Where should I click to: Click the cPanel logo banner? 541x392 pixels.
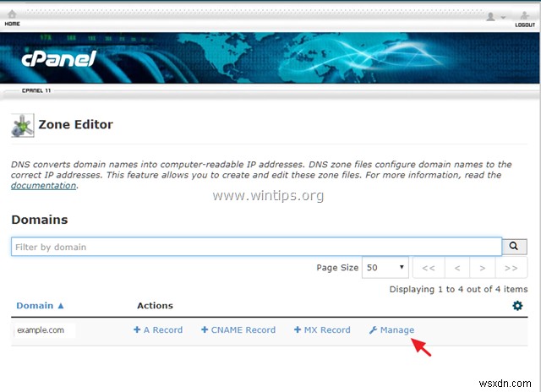60,59
